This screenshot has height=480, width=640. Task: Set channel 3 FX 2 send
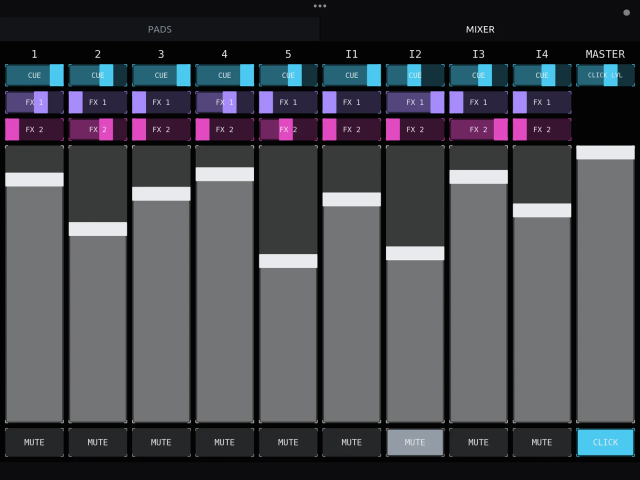161,129
